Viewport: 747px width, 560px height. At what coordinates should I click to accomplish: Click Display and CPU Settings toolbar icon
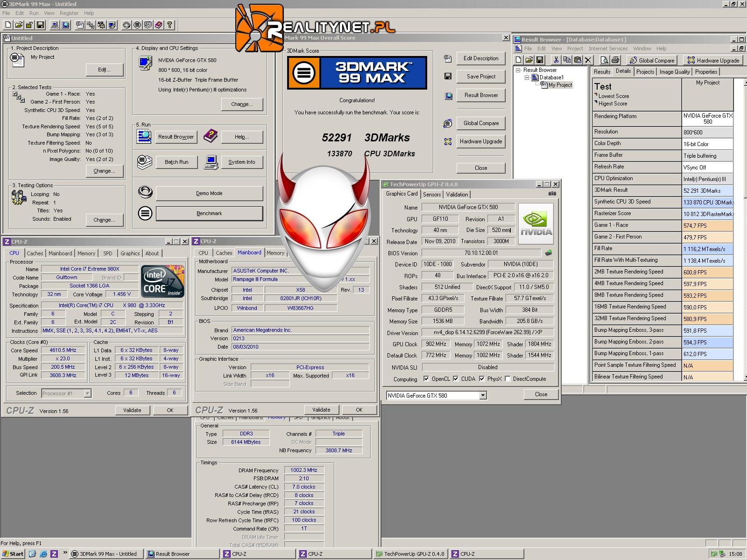pos(112,25)
